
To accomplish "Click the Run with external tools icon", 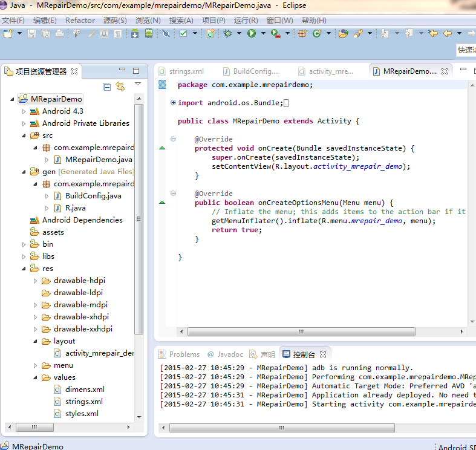I will (276, 33).
